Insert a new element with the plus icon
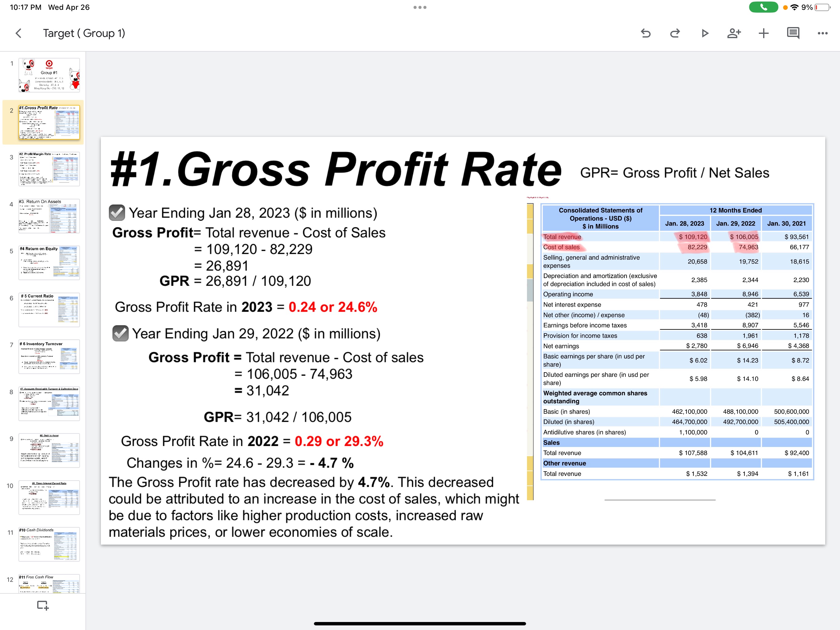 coord(764,33)
